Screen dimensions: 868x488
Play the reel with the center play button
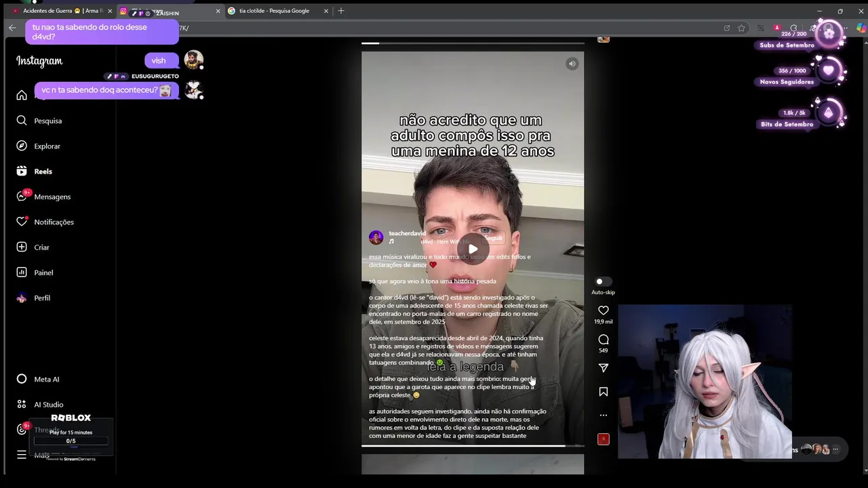pyautogui.click(x=473, y=249)
